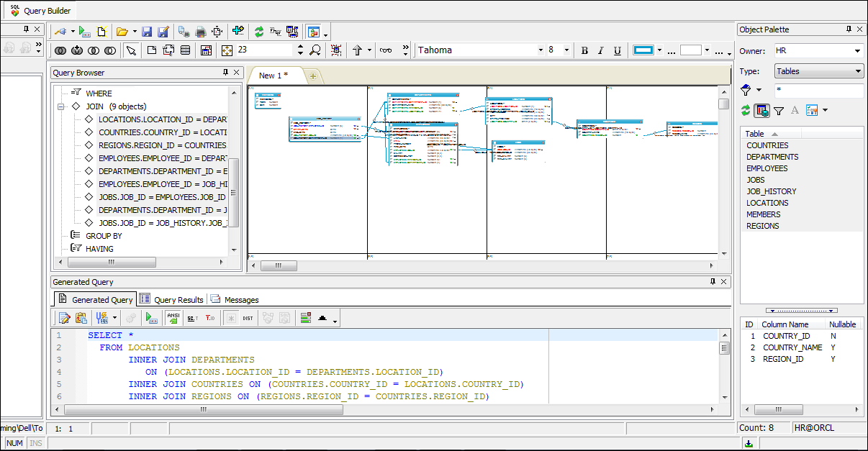Select the cursor selection tool in the diagram toolbar
The width and height of the screenshot is (868, 451).
pyautogui.click(x=131, y=50)
